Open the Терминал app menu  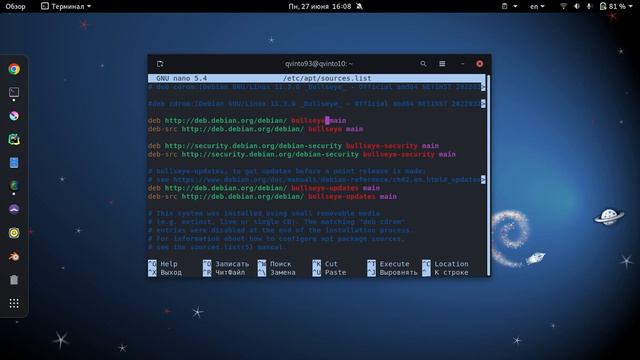point(66,6)
